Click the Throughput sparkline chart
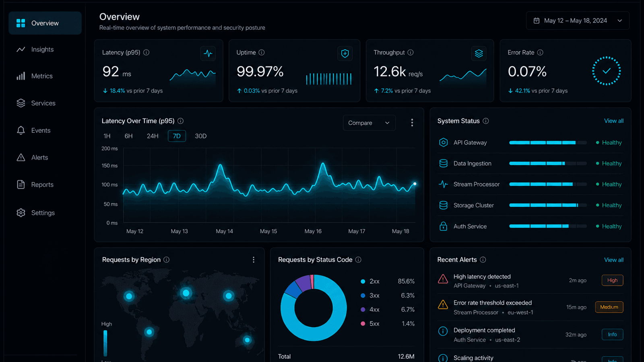The height and width of the screenshot is (362, 644). [x=463, y=76]
